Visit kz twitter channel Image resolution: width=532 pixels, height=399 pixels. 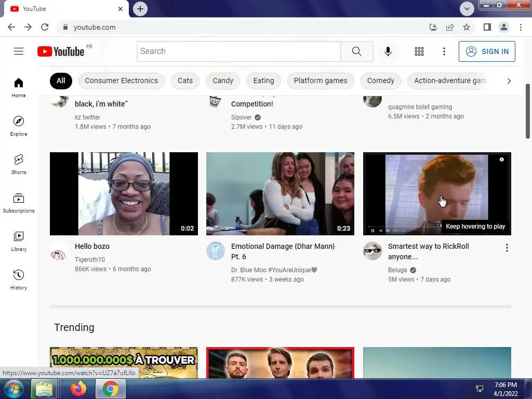click(x=87, y=117)
